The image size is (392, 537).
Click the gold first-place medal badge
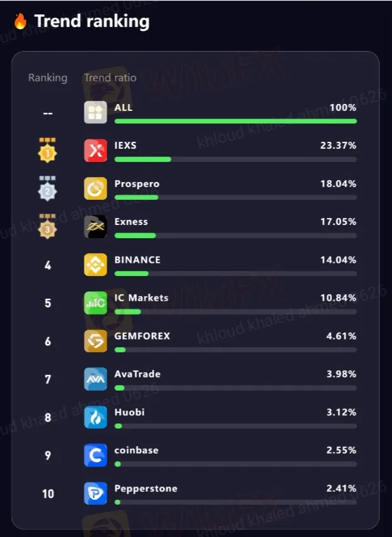pos(48,151)
